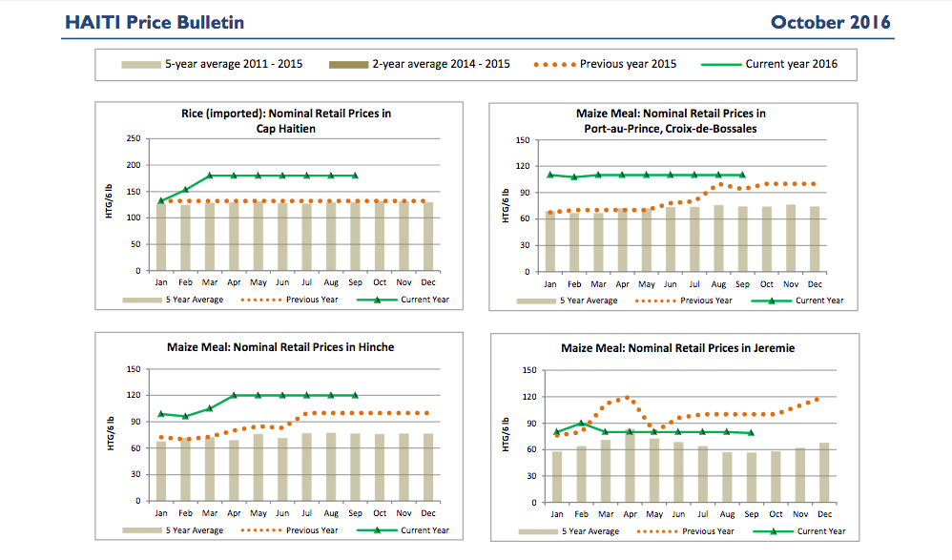952x560 pixels.
Task: Click the HTG/6 lb axis label on Rice chart
Action: (111, 205)
